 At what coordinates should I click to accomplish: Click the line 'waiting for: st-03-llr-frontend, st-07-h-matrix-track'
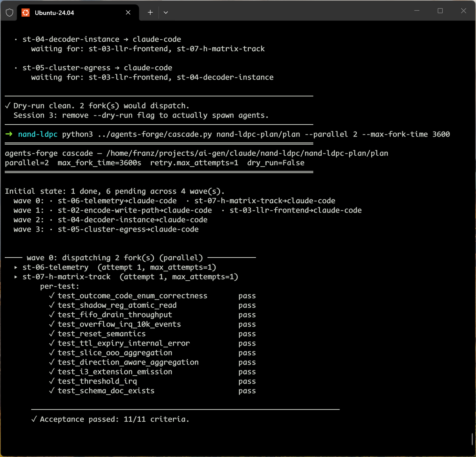pos(148,49)
